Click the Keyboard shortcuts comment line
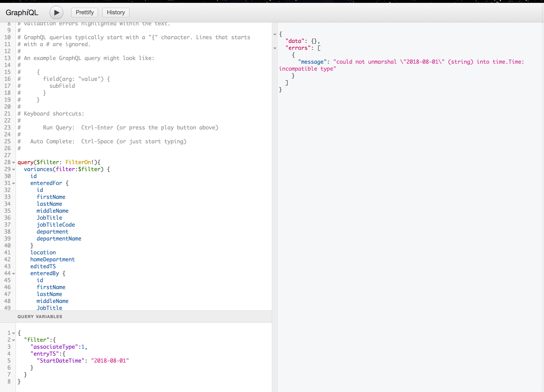The image size is (544, 392). pyautogui.click(x=51, y=114)
